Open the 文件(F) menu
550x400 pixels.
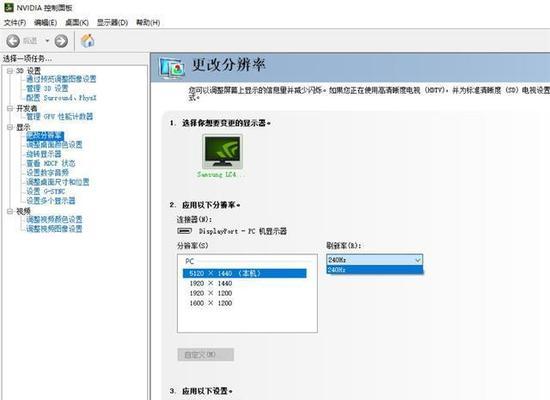click(15, 23)
